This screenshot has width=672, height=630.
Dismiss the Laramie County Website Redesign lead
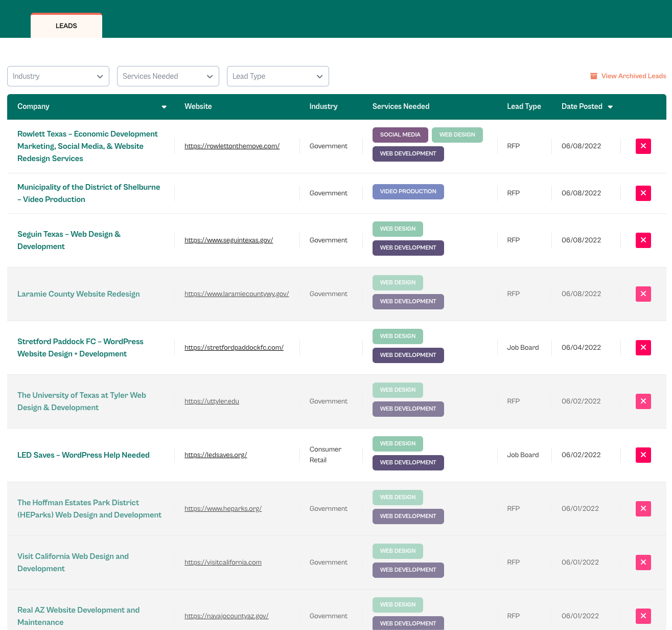pos(643,294)
